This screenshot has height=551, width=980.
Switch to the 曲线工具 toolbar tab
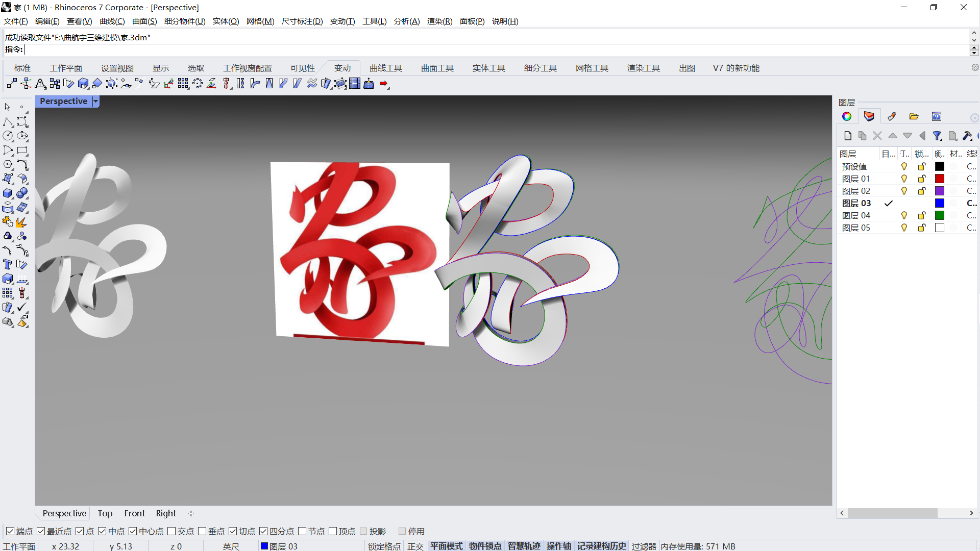coord(385,68)
